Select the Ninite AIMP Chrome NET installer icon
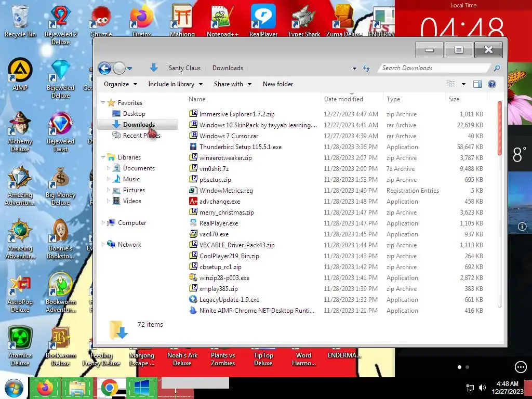This screenshot has width=532, height=399. pyautogui.click(x=193, y=310)
